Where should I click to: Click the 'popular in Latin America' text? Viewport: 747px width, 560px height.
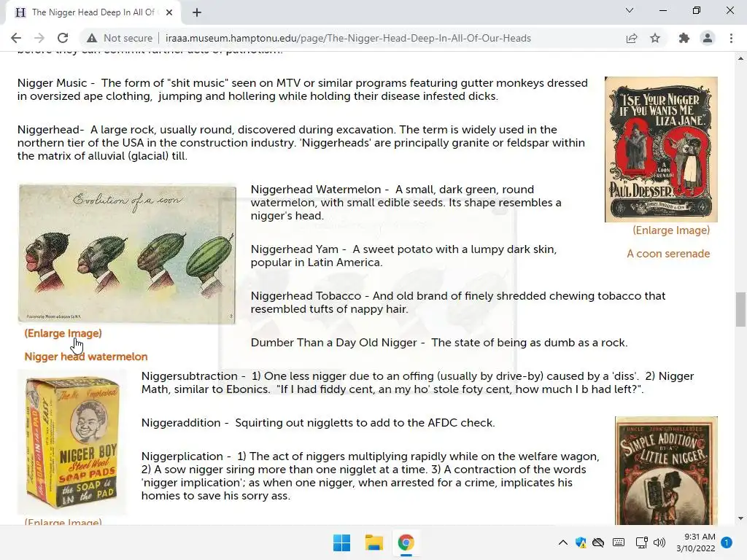(317, 262)
